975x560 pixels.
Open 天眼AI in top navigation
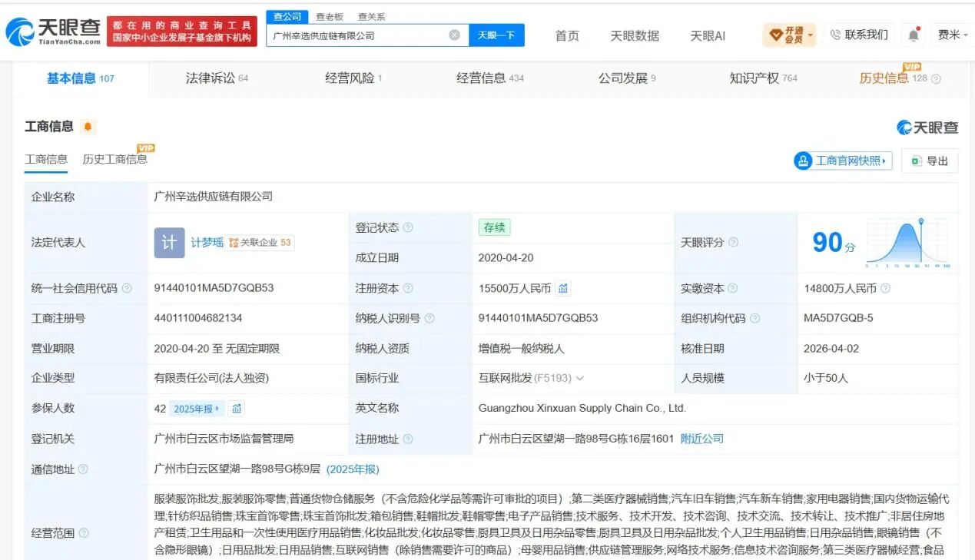[708, 35]
